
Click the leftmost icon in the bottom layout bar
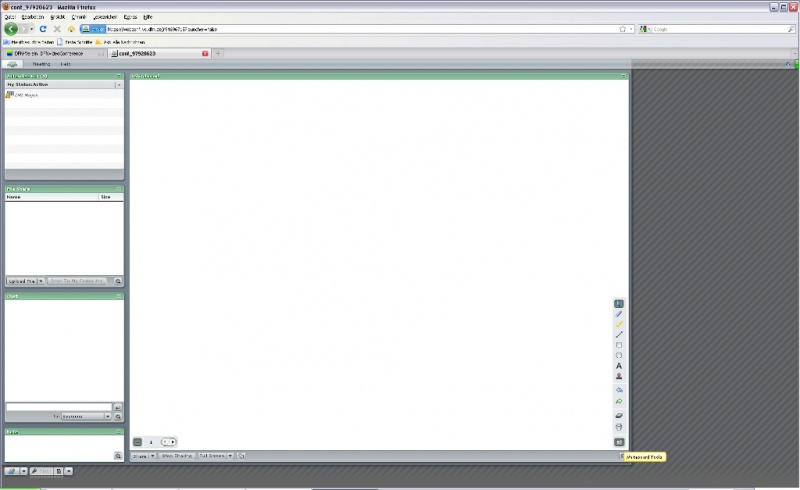[x=12, y=471]
